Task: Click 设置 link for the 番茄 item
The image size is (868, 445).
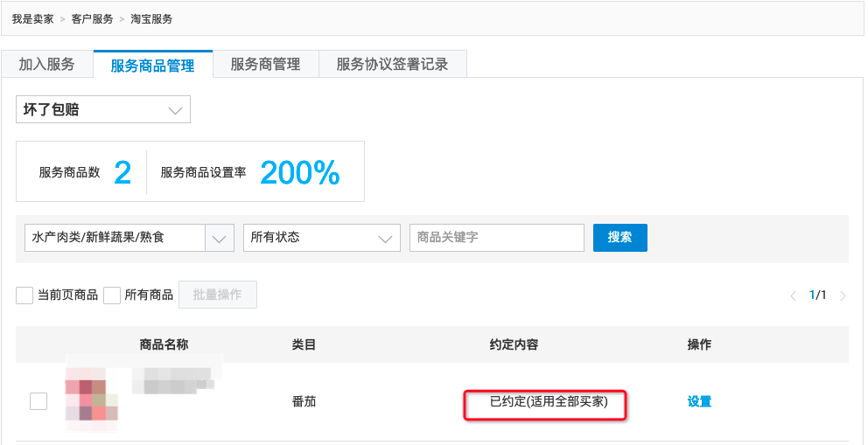Action: pyautogui.click(x=699, y=402)
